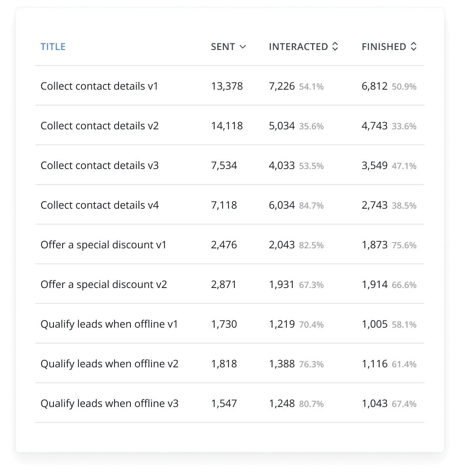Click the Interacted column sort arrows icon
The height and width of the screenshot is (476, 460).
tap(335, 47)
